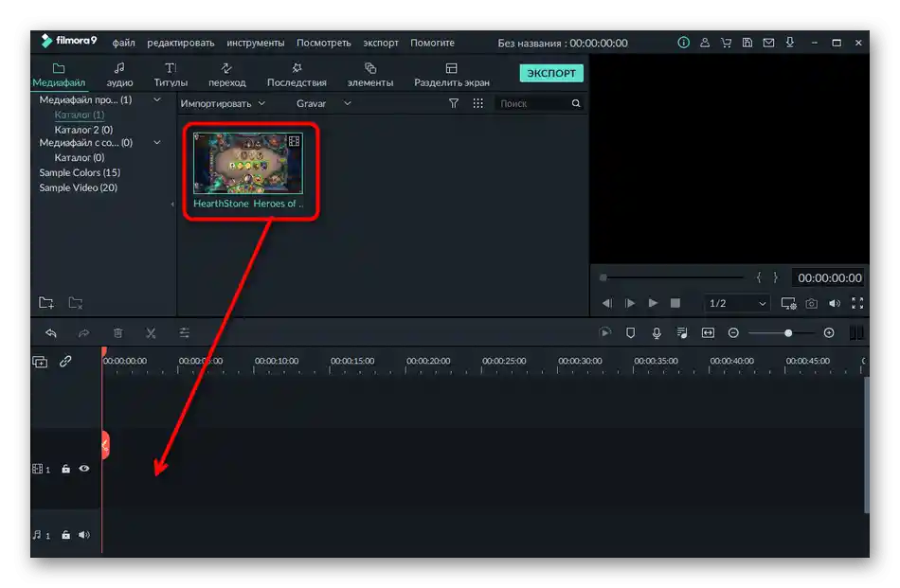
Task: Open the mail message icon
Action: pos(768,43)
